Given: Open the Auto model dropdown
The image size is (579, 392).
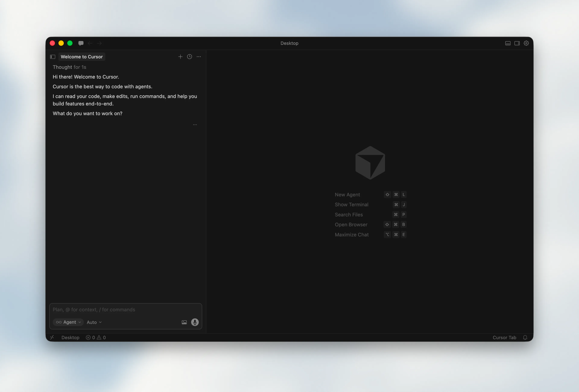Looking at the screenshot, I should coord(94,322).
